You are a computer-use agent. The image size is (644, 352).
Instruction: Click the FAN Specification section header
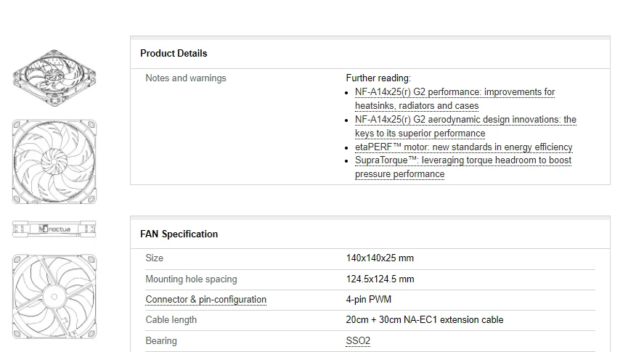179,234
